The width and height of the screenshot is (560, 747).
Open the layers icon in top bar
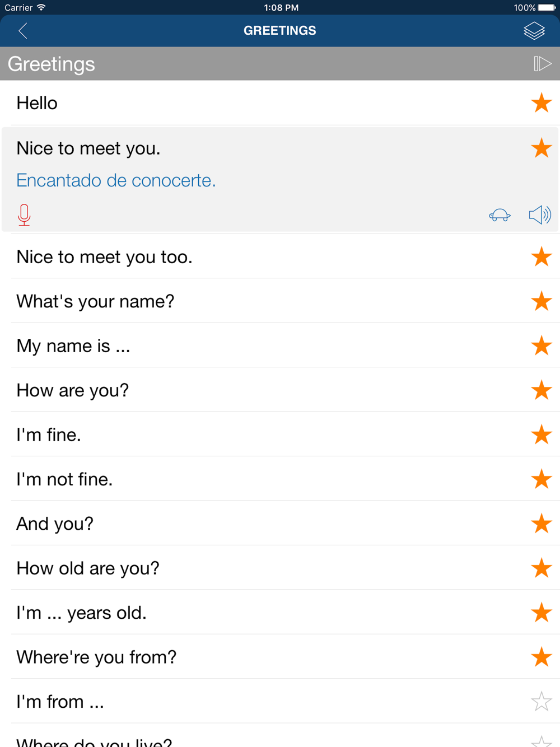click(x=534, y=31)
